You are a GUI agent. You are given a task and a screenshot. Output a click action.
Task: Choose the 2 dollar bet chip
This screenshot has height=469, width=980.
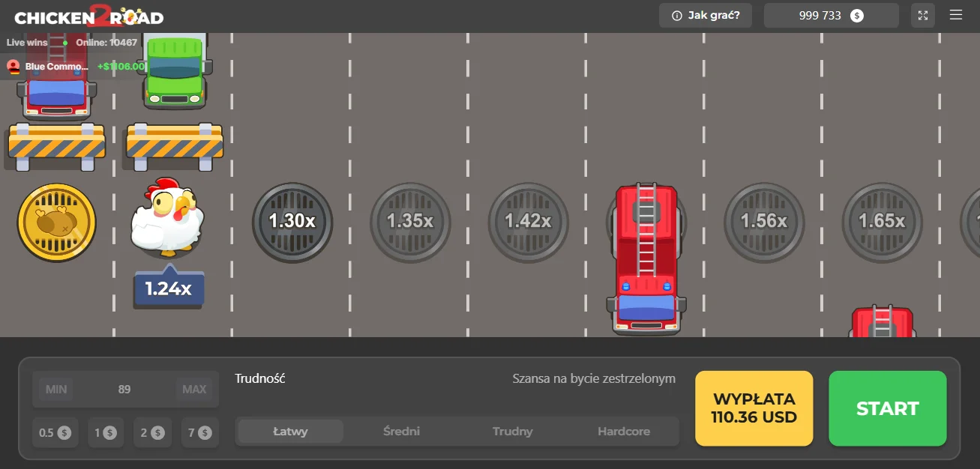(152, 432)
